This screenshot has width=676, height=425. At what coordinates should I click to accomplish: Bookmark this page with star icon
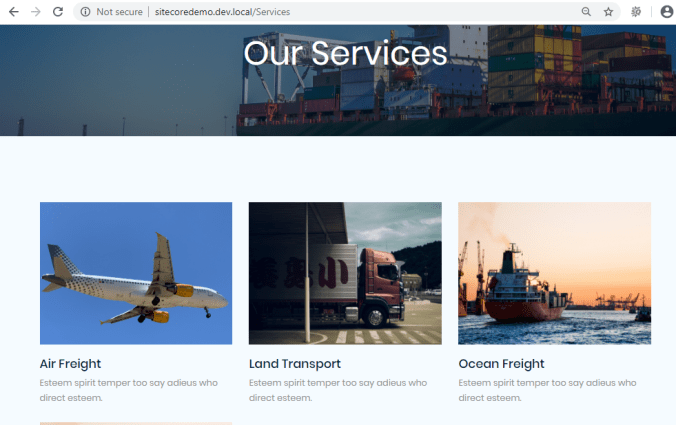[x=608, y=12]
